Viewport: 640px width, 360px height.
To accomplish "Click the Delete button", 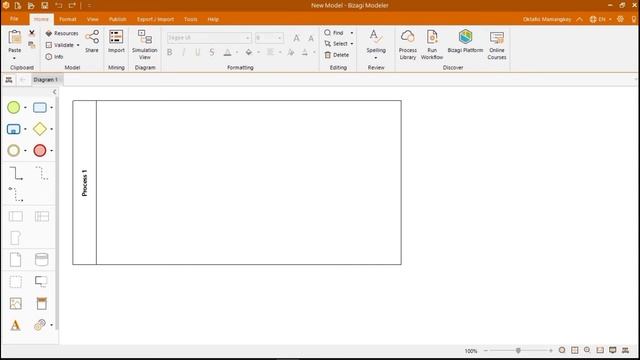I will (337, 55).
